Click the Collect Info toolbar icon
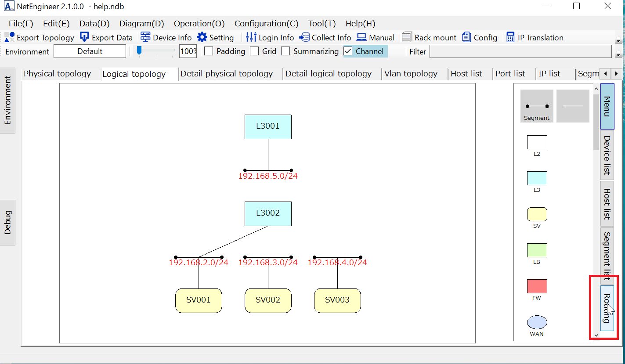 (x=304, y=38)
